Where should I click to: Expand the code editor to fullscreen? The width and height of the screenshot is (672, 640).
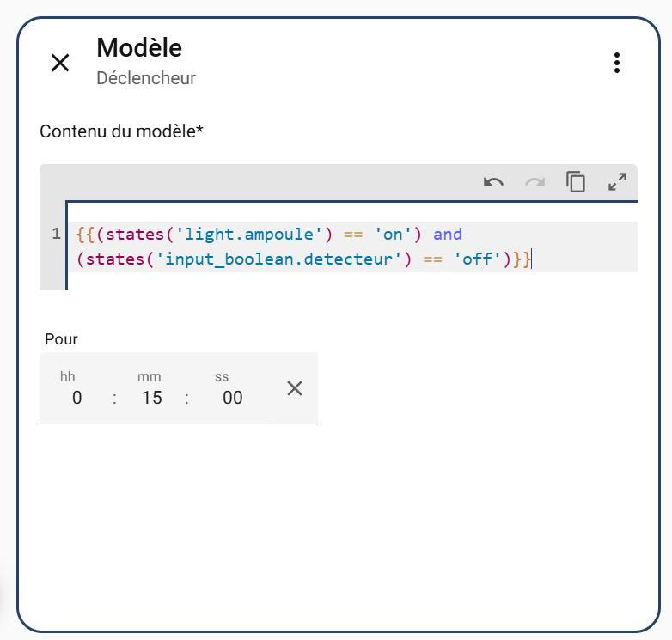pyautogui.click(x=617, y=182)
